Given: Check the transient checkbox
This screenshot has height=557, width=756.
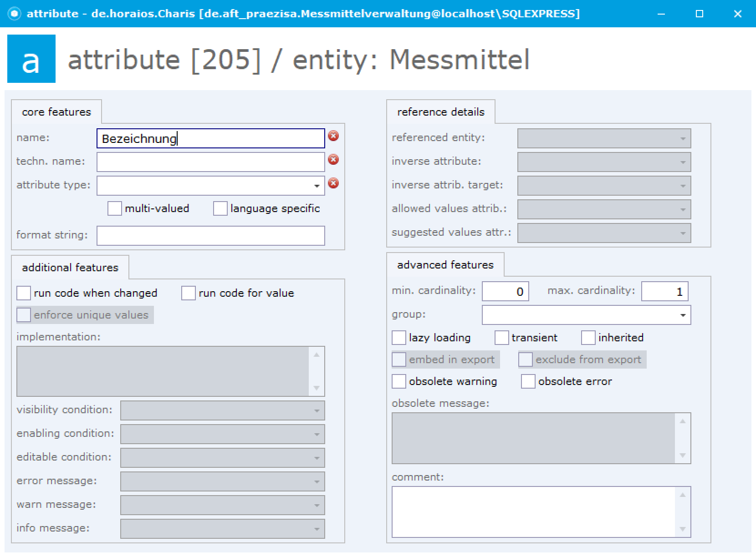Looking at the screenshot, I should (x=502, y=338).
